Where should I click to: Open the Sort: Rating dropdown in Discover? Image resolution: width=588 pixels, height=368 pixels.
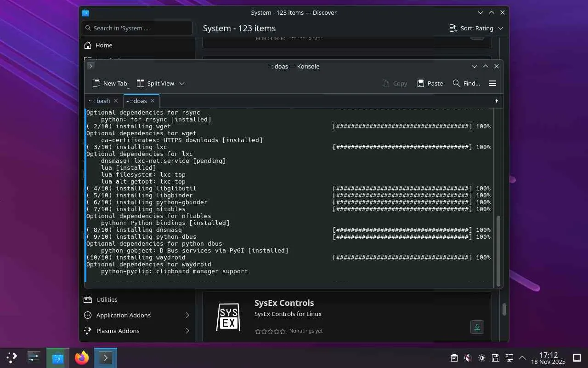click(x=476, y=28)
